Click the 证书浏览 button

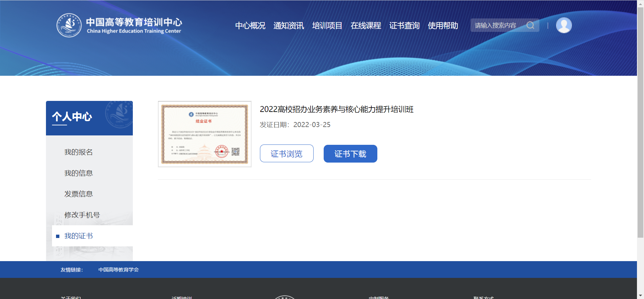click(286, 154)
